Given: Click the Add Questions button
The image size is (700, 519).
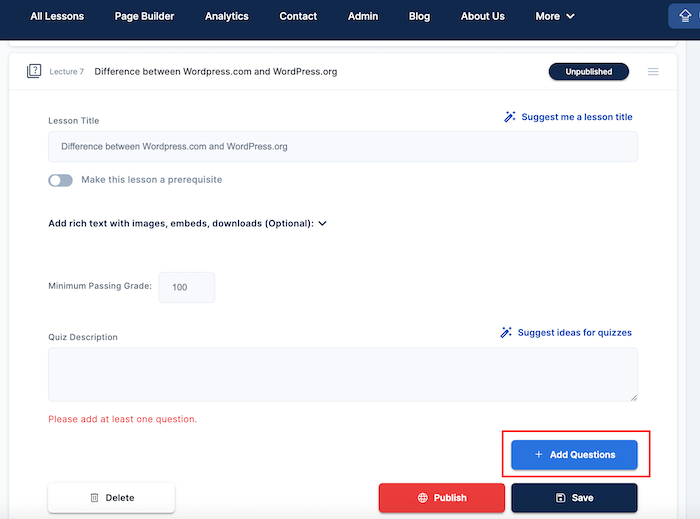Looking at the screenshot, I should click(x=574, y=455).
